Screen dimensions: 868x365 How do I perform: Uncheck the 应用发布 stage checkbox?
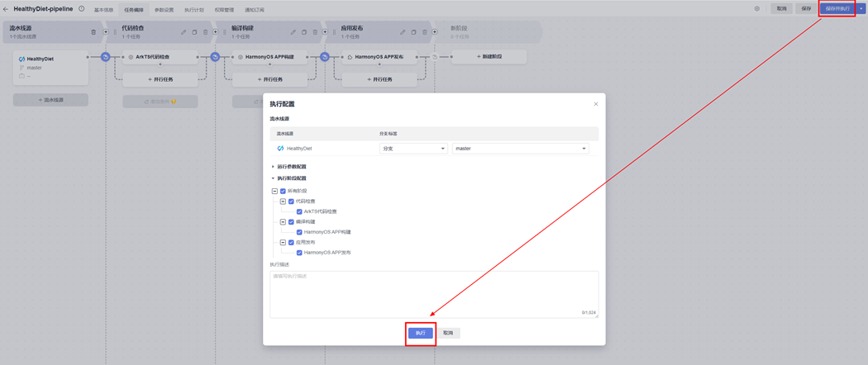pos(291,242)
